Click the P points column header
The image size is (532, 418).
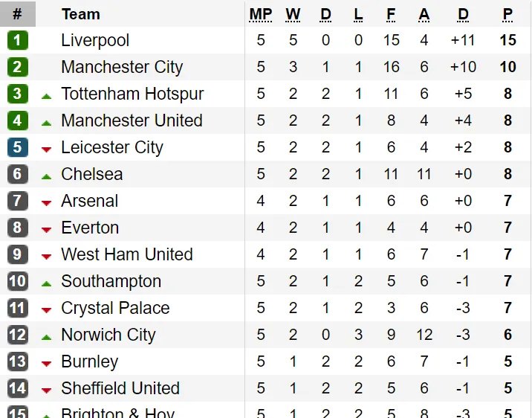(x=507, y=14)
